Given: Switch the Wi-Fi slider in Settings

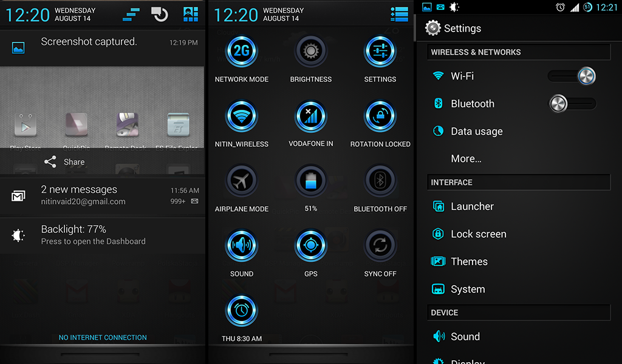Looking at the screenshot, I should pos(572,76).
